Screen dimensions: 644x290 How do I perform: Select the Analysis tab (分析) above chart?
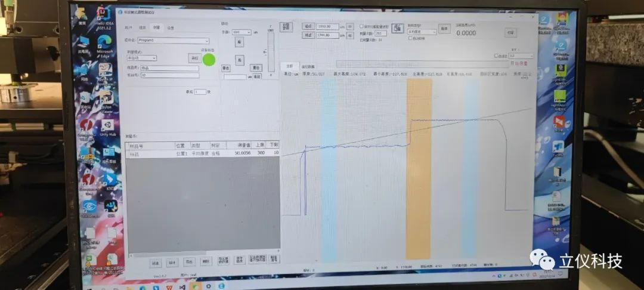point(290,66)
